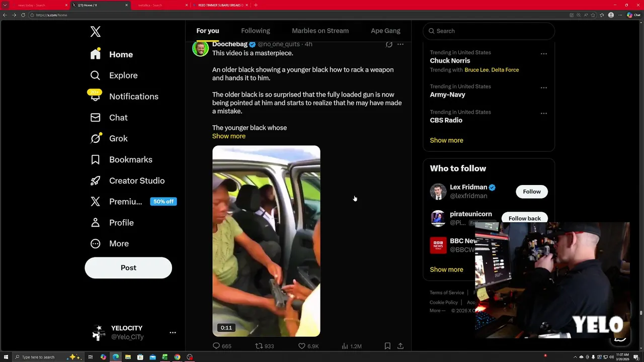Click the Grok explain icon on post

389,44
